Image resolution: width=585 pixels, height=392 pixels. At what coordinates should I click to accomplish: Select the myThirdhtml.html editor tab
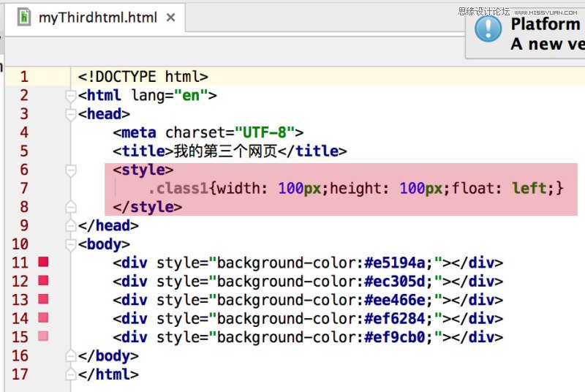[97, 18]
